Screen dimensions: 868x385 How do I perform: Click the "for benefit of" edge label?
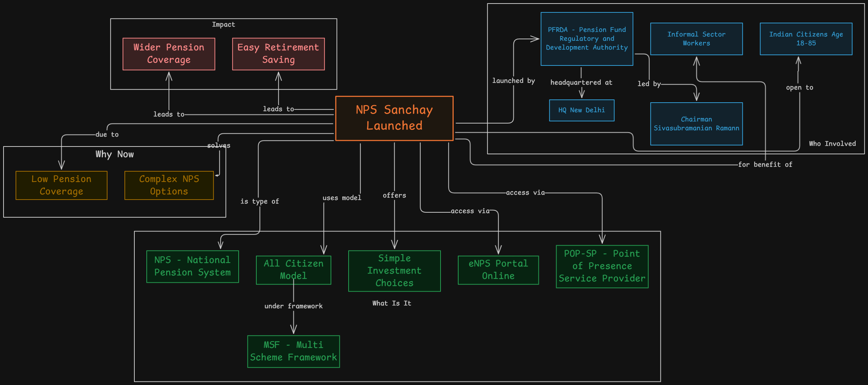tap(765, 165)
